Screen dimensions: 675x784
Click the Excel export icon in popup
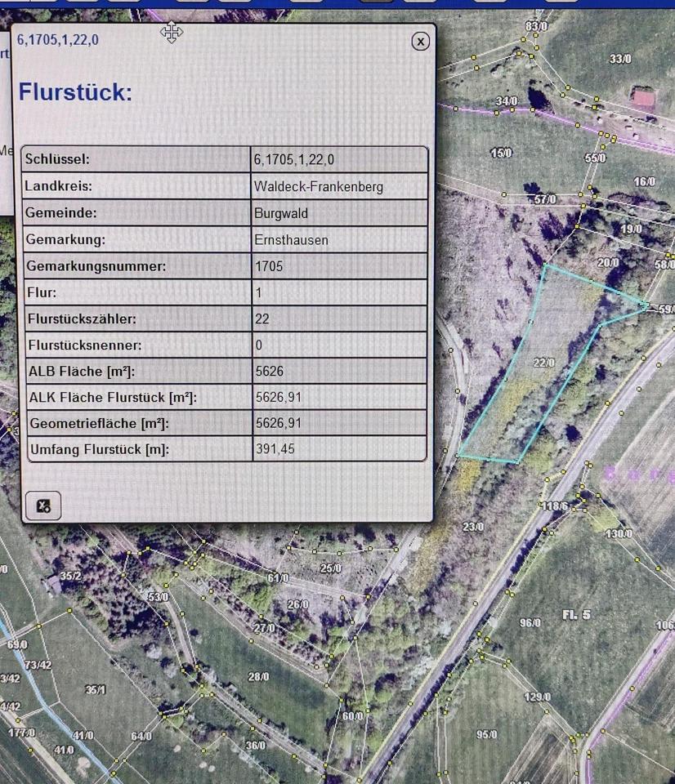[x=43, y=506]
